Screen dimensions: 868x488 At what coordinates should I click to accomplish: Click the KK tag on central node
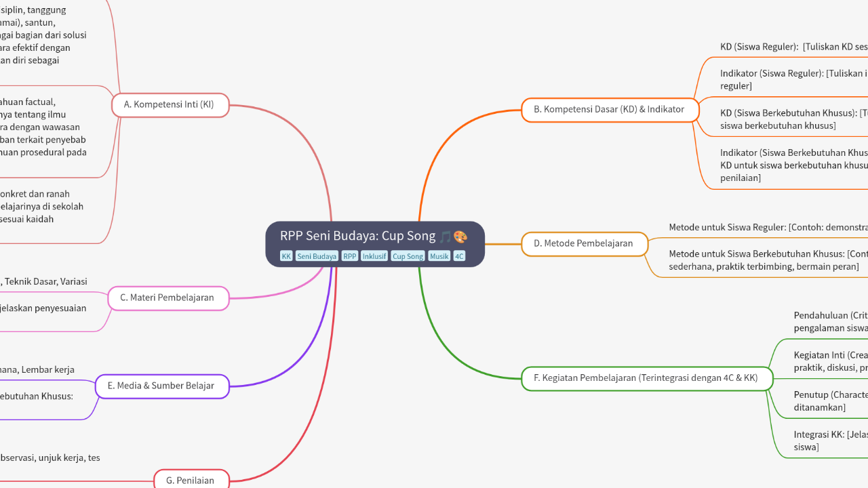click(x=286, y=256)
